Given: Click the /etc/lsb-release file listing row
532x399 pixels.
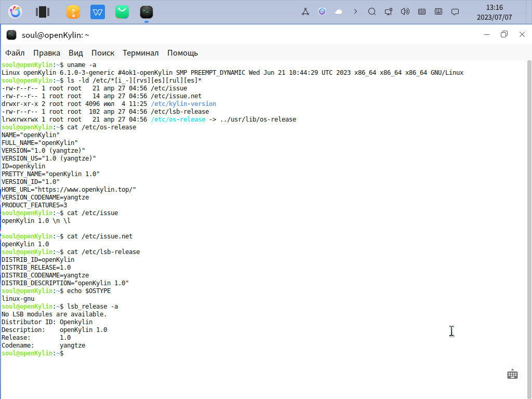Looking at the screenshot, I should 105,112.
